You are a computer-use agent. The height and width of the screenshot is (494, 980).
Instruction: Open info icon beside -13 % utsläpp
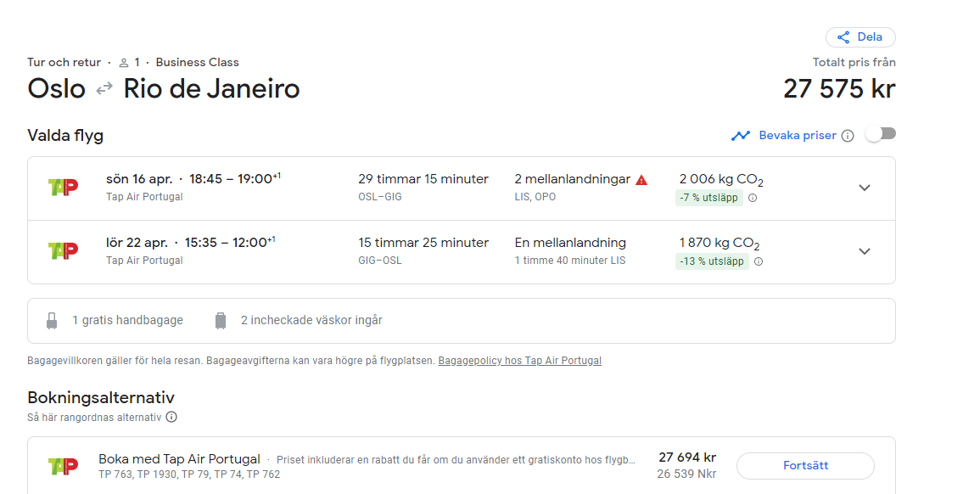pos(759,261)
